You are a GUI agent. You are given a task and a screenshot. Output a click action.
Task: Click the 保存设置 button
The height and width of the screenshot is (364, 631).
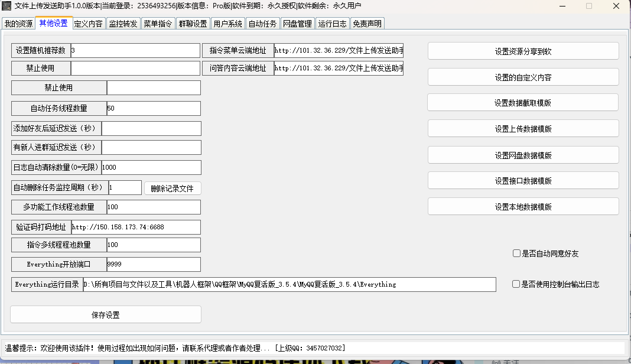[x=106, y=315]
